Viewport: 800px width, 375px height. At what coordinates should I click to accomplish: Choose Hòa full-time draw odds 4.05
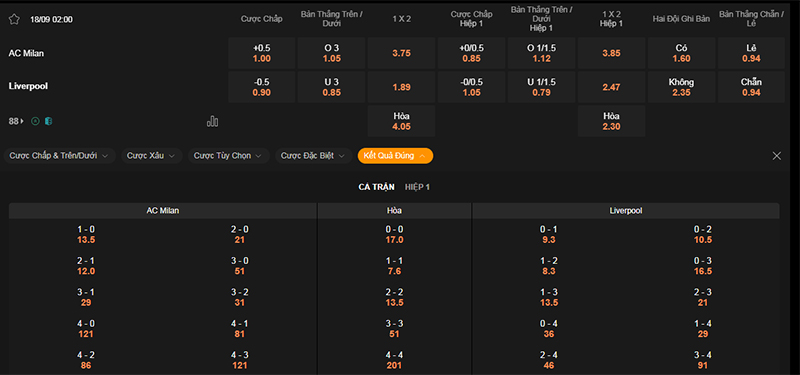(402, 121)
